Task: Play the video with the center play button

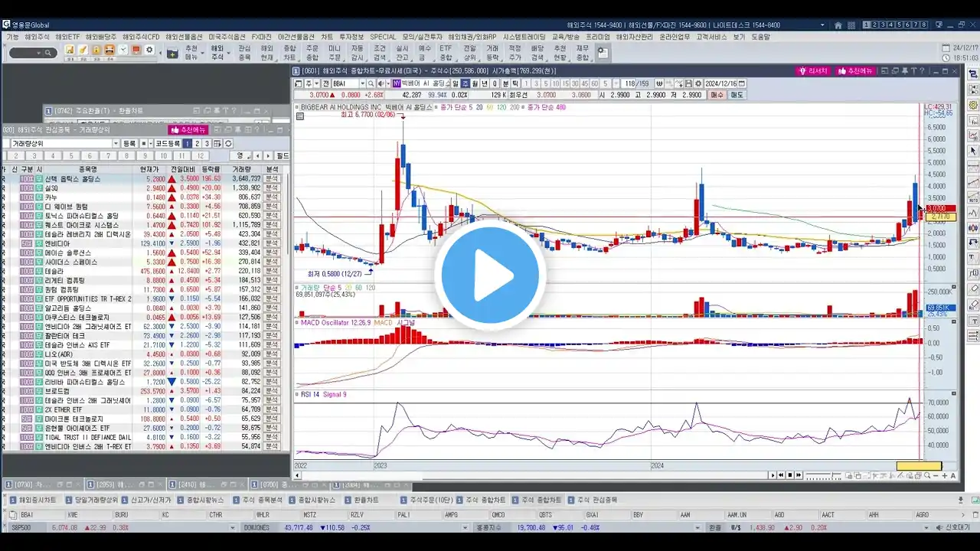Action: coord(490,274)
